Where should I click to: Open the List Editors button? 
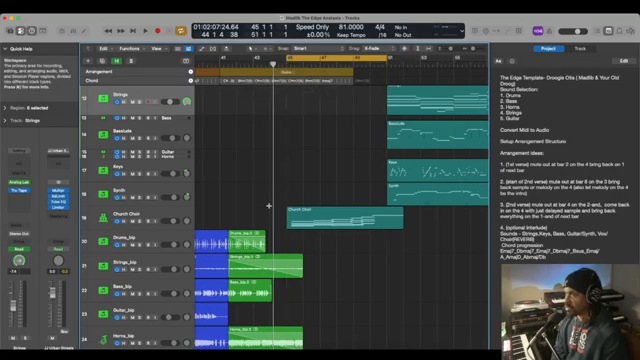(597, 31)
